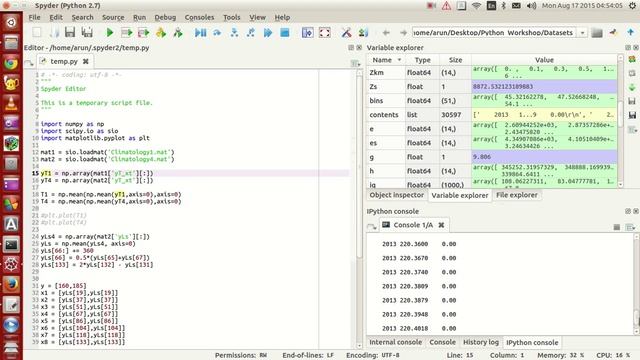
Task: Open the Debug menu
Action: [x=165, y=18]
